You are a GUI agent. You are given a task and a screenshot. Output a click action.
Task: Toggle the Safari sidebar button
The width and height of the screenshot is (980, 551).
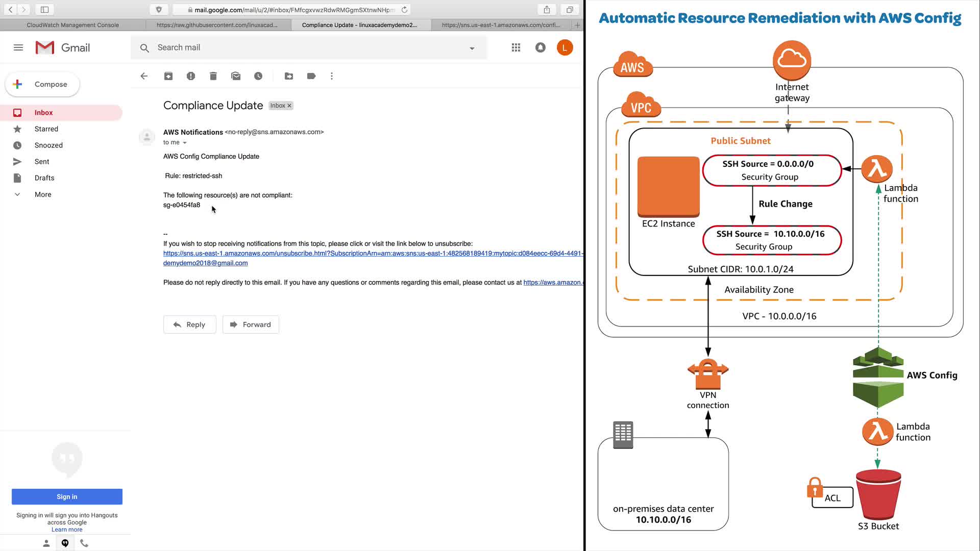pos(44,10)
